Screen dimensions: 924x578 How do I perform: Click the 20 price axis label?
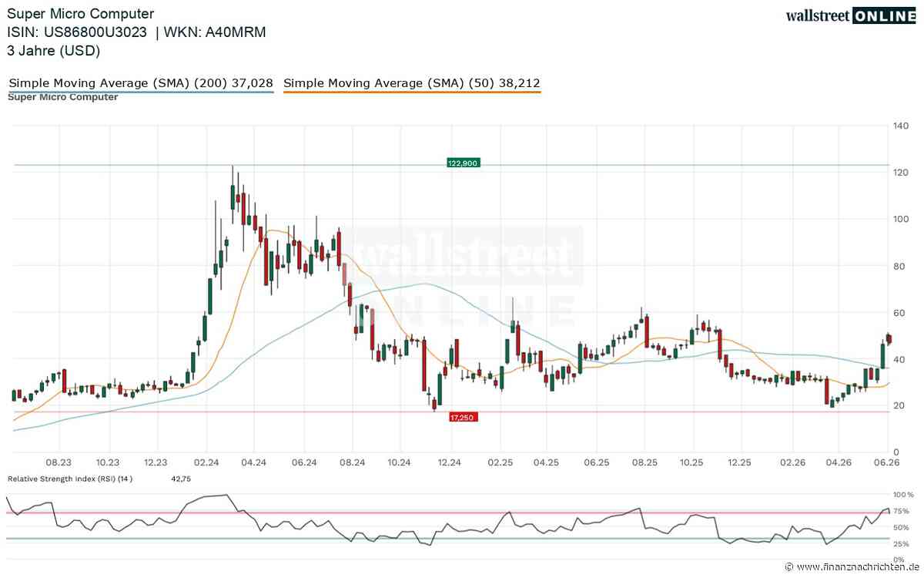[x=899, y=406]
